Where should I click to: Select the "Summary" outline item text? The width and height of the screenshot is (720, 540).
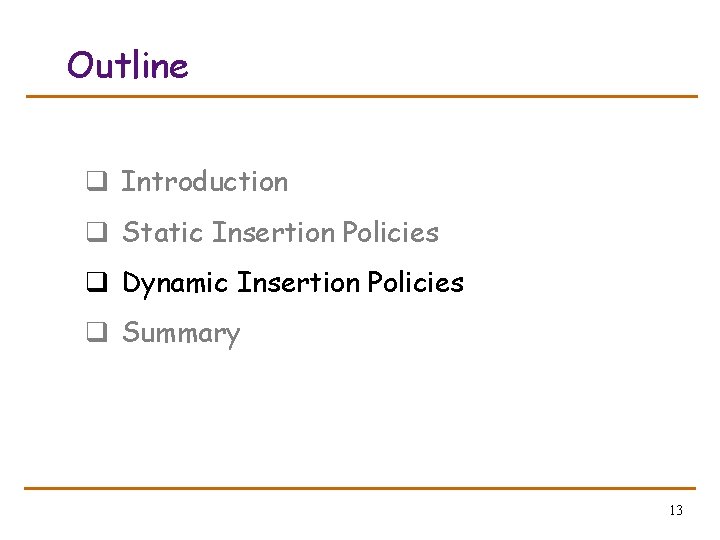pos(181,333)
